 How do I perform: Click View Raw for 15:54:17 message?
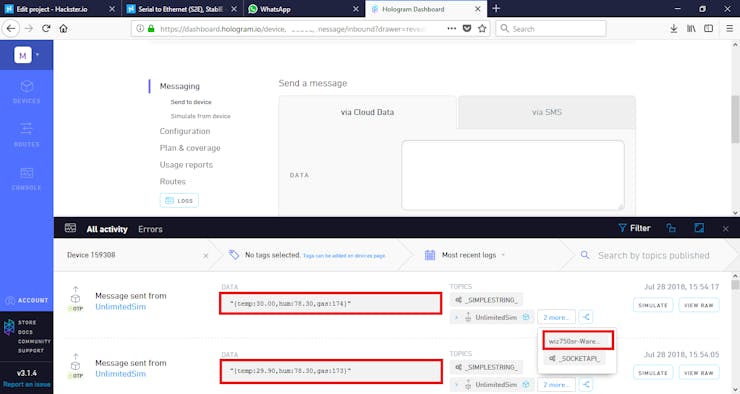point(698,305)
